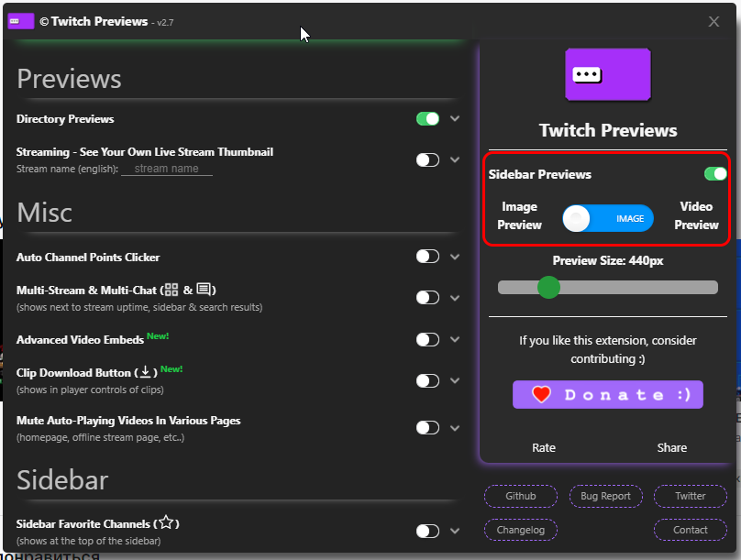Click the Contact button
The height and width of the screenshot is (560, 741).
(690, 530)
